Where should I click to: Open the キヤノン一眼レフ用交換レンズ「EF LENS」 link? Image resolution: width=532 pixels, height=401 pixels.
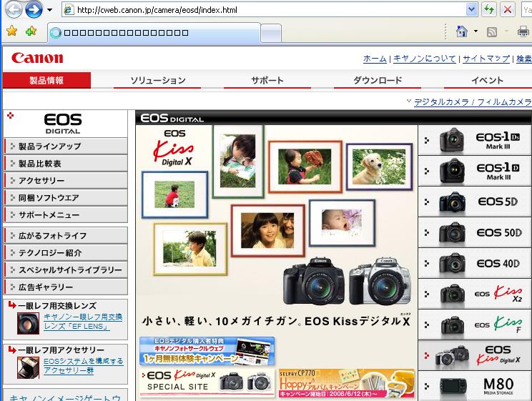83,322
